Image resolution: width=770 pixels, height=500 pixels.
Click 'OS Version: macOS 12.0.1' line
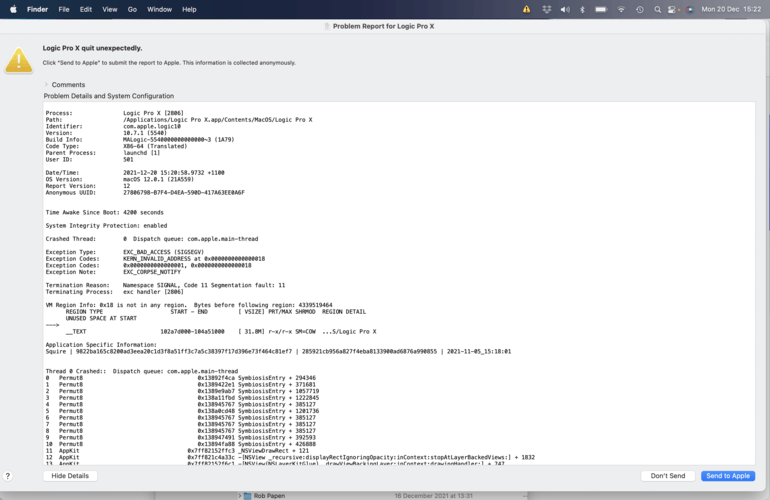click(119, 179)
